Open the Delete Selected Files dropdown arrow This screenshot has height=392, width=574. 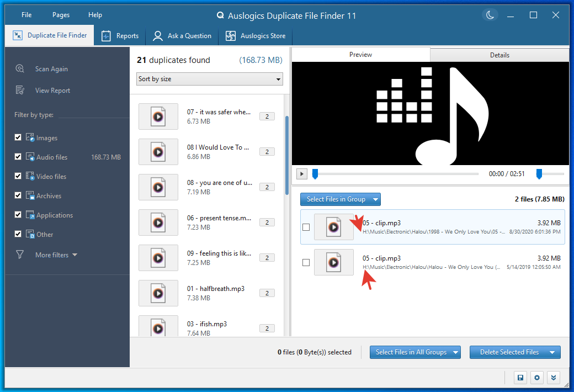[552, 352]
